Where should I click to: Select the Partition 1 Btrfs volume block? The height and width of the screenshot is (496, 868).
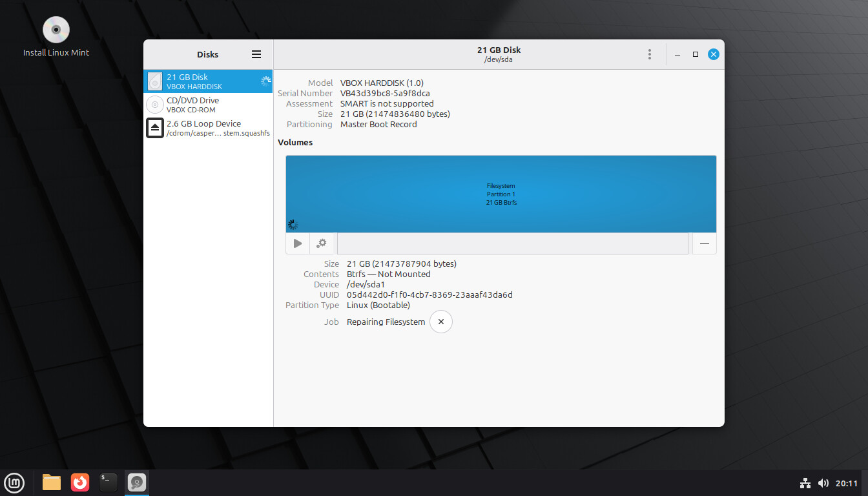501,194
